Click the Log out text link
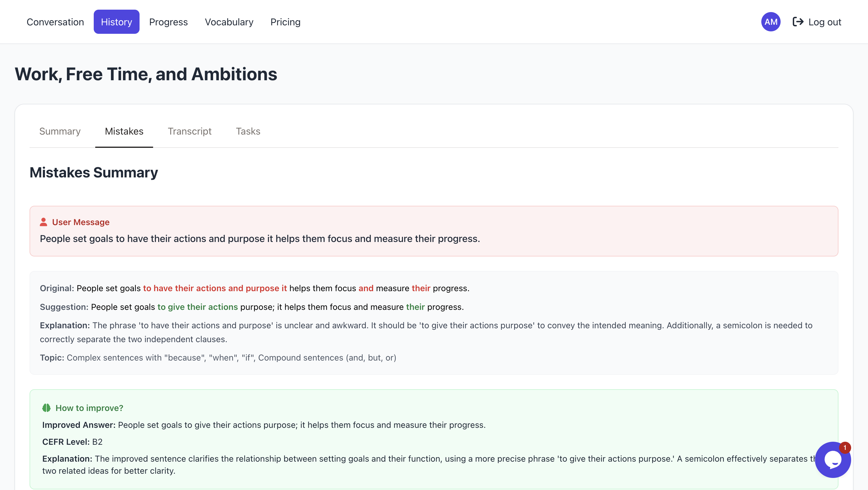Image resolution: width=868 pixels, height=490 pixels. tap(825, 22)
